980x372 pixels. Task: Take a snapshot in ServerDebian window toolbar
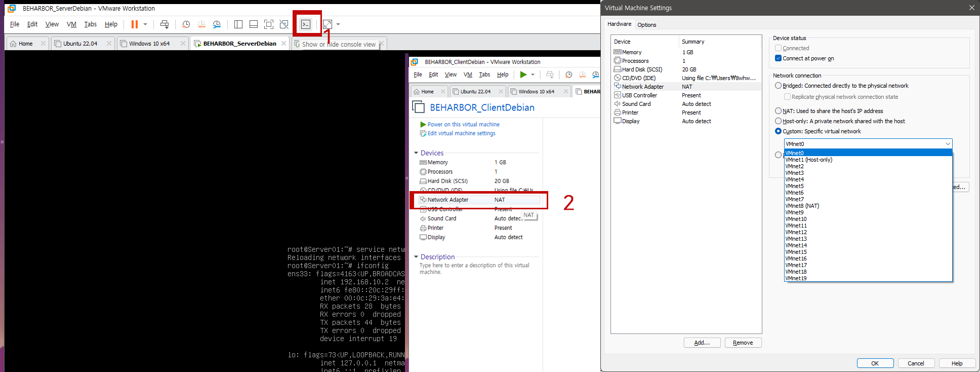tap(186, 24)
